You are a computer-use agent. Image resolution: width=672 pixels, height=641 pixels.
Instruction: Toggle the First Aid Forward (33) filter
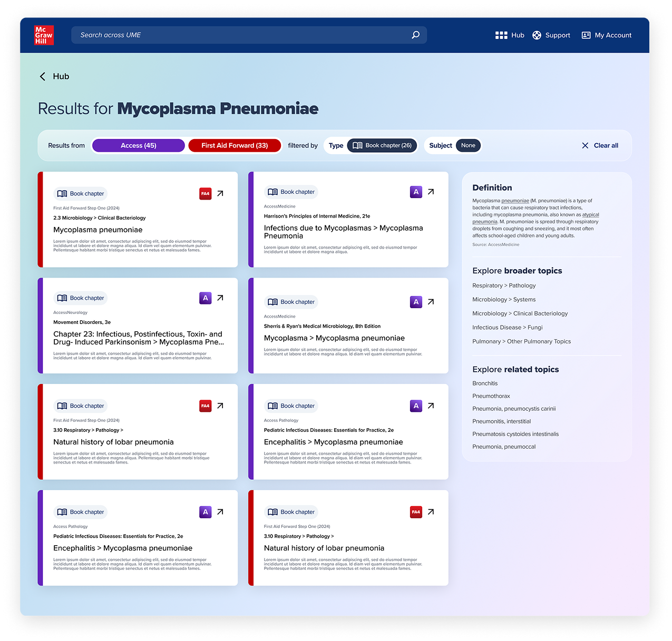click(235, 145)
